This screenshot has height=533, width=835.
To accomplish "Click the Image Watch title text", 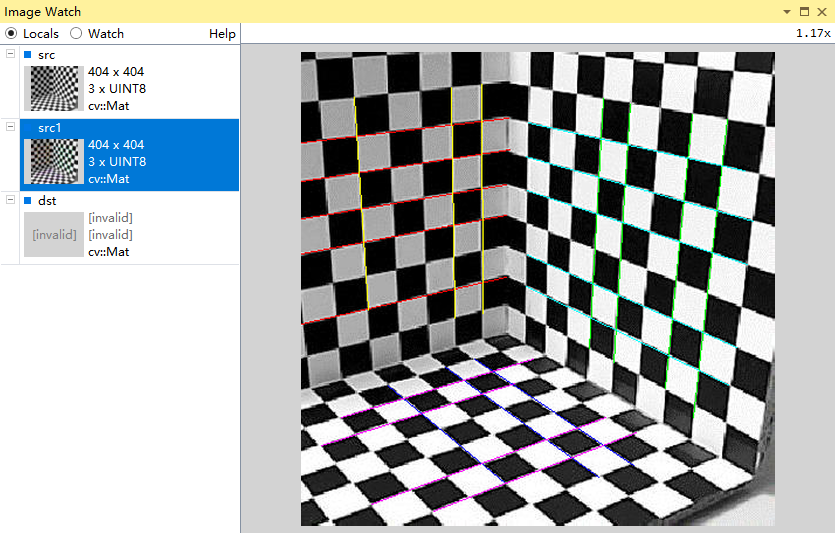I will pos(43,12).
